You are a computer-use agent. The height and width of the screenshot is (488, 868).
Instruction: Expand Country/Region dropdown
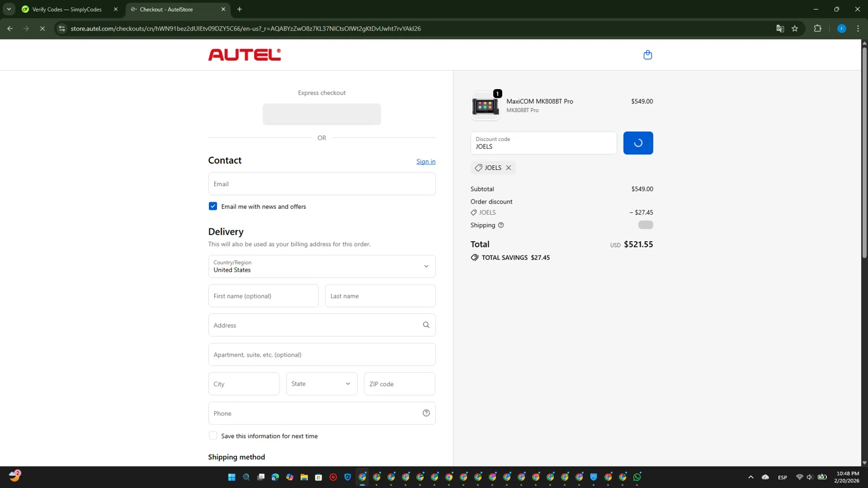tap(322, 267)
